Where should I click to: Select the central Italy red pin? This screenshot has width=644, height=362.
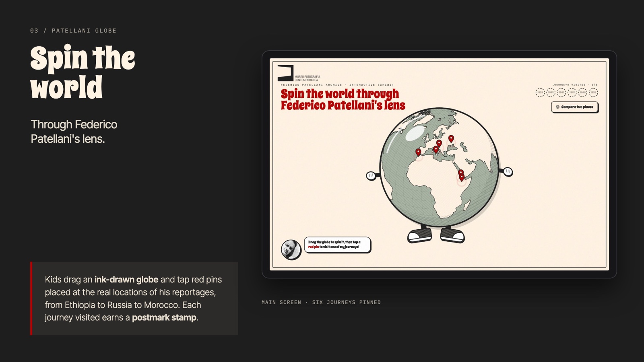pos(436,150)
